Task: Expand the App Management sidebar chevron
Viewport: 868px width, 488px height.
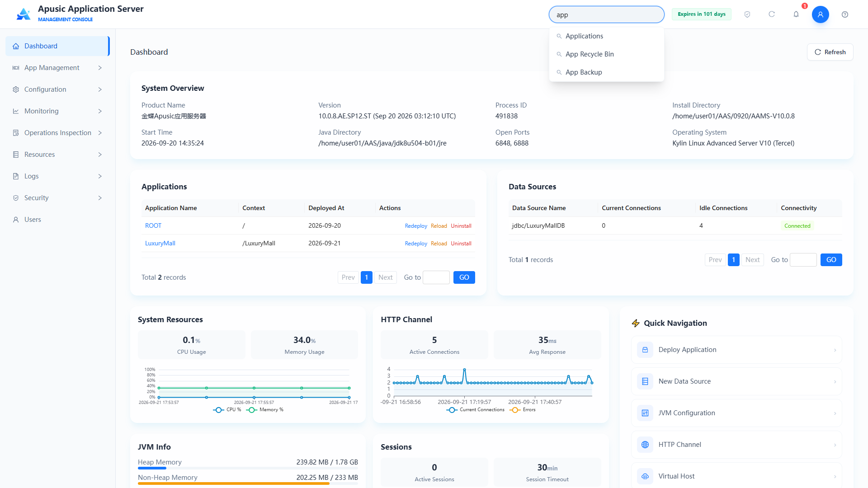Action: (100, 68)
